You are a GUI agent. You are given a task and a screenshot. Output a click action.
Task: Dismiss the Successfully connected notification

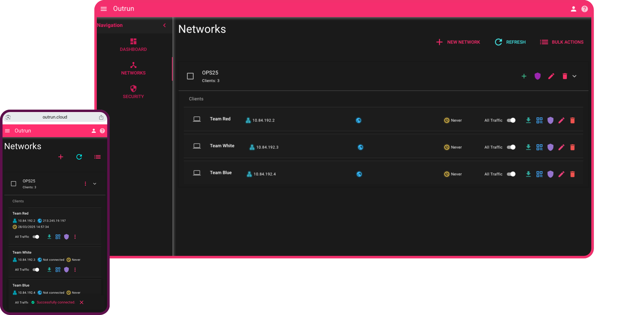coord(82,302)
